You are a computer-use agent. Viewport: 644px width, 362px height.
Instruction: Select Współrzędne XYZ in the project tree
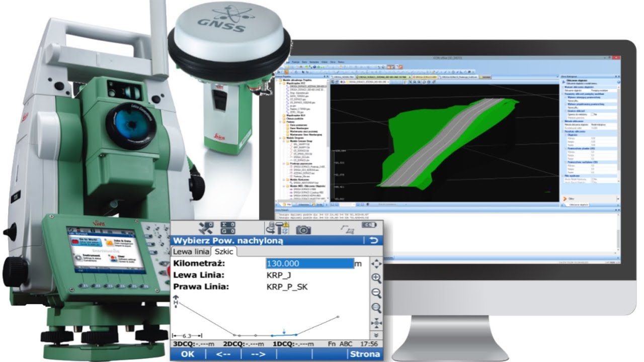coord(293,83)
